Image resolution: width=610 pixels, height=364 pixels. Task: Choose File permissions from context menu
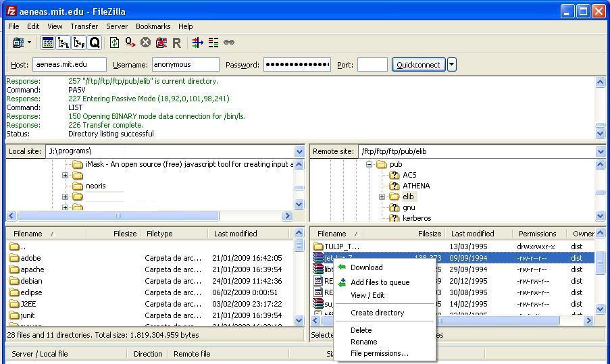coord(384,353)
